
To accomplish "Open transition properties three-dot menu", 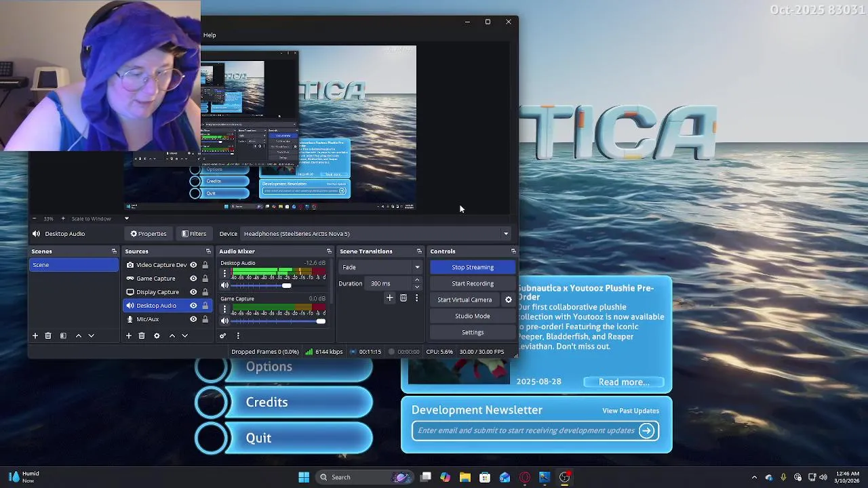I will point(416,298).
